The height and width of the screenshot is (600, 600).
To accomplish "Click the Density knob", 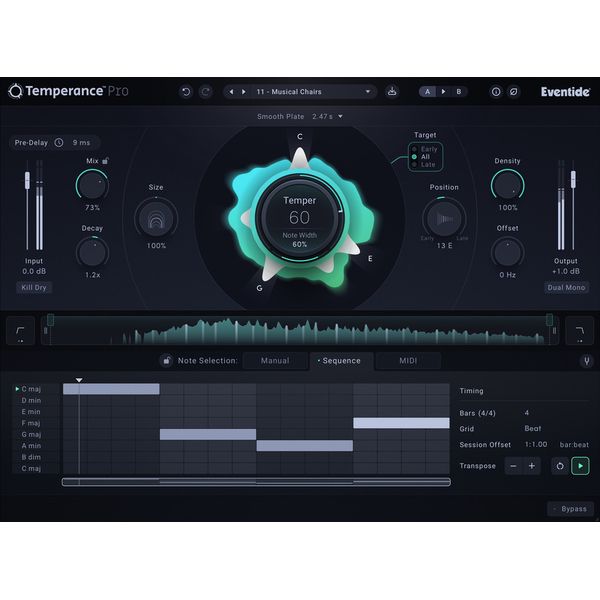I will point(507,185).
